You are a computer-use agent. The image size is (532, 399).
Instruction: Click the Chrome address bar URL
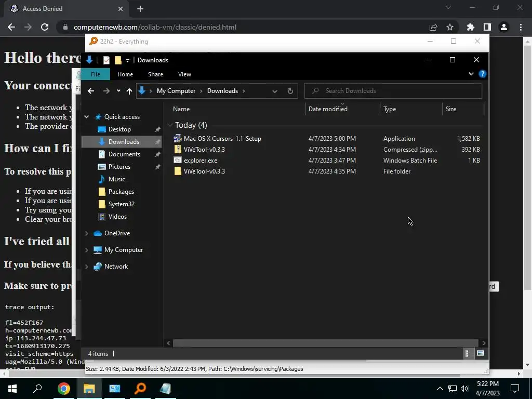(155, 27)
